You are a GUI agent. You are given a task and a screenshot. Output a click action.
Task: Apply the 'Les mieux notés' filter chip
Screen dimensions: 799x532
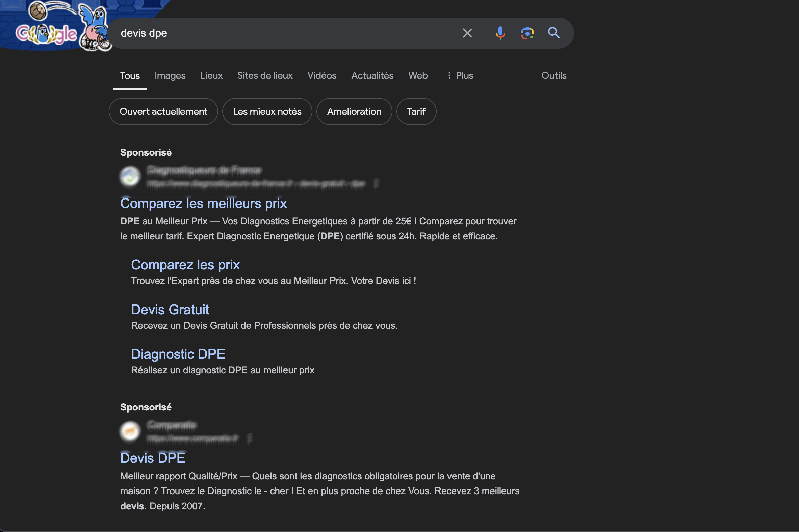click(x=267, y=111)
